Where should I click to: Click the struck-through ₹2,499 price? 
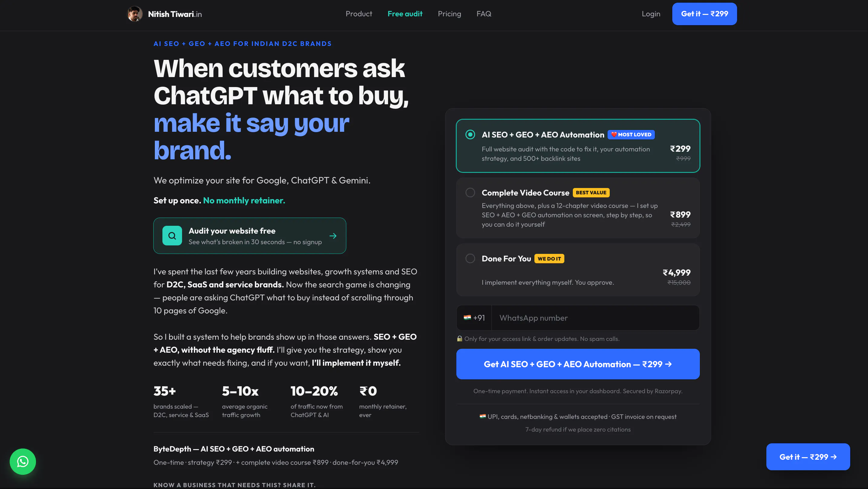681,224
